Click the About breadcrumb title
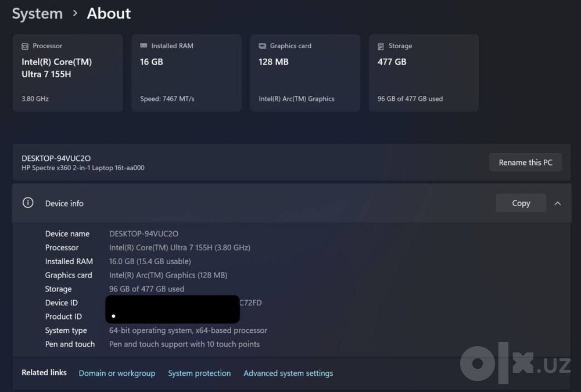581x392 pixels. (109, 14)
